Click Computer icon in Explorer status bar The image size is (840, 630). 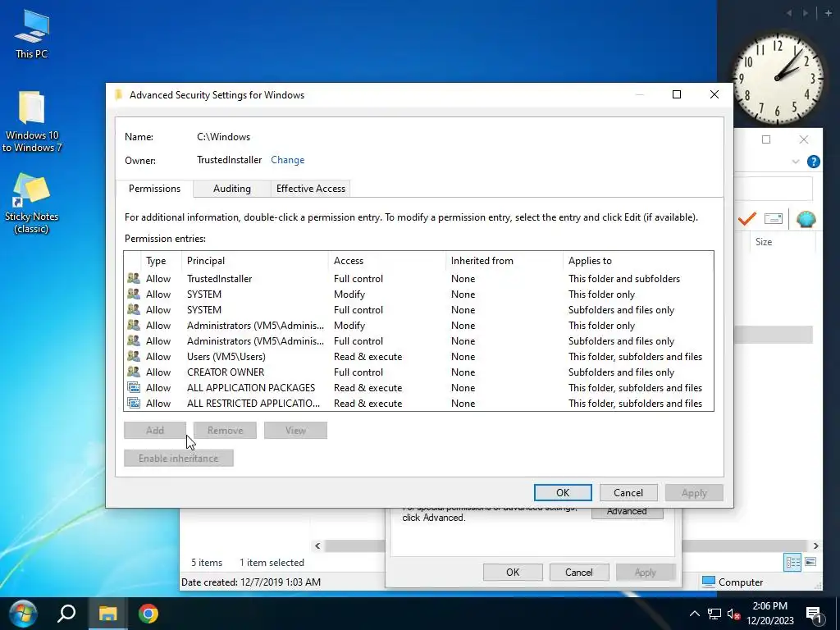(708, 582)
